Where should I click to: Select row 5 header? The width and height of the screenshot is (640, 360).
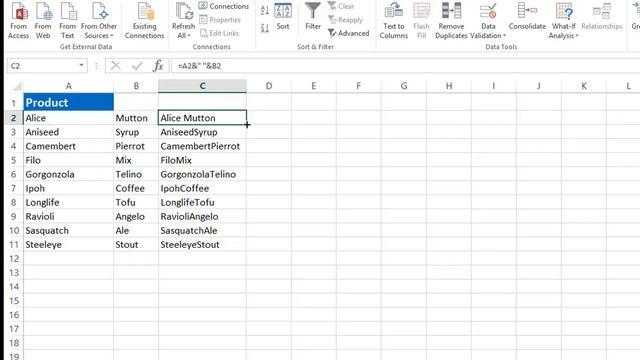point(13,160)
